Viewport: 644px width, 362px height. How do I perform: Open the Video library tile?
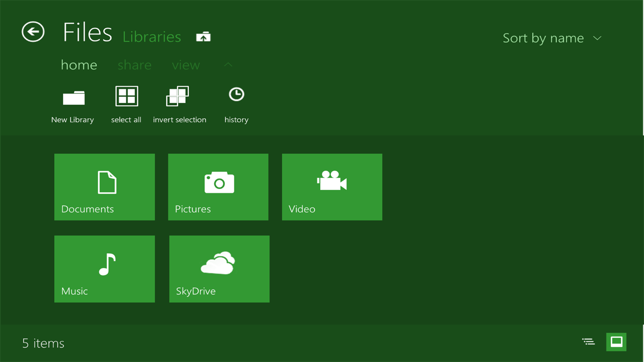coord(332,187)
